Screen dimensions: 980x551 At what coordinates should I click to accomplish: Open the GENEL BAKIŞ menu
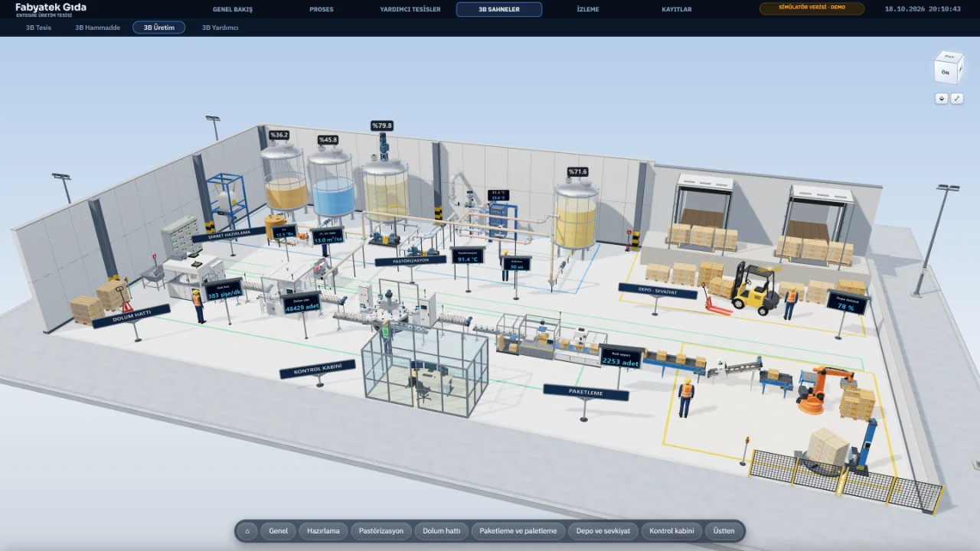[233, 9]
